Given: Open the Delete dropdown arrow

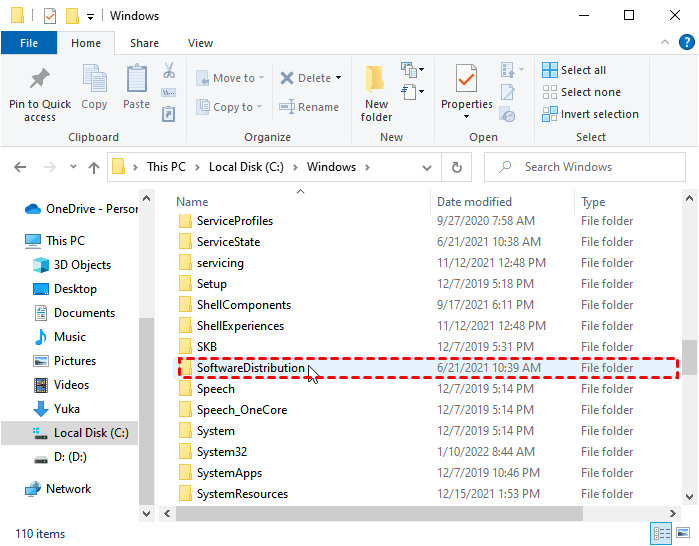Looking at the screenshot, I should click(339, 78).
